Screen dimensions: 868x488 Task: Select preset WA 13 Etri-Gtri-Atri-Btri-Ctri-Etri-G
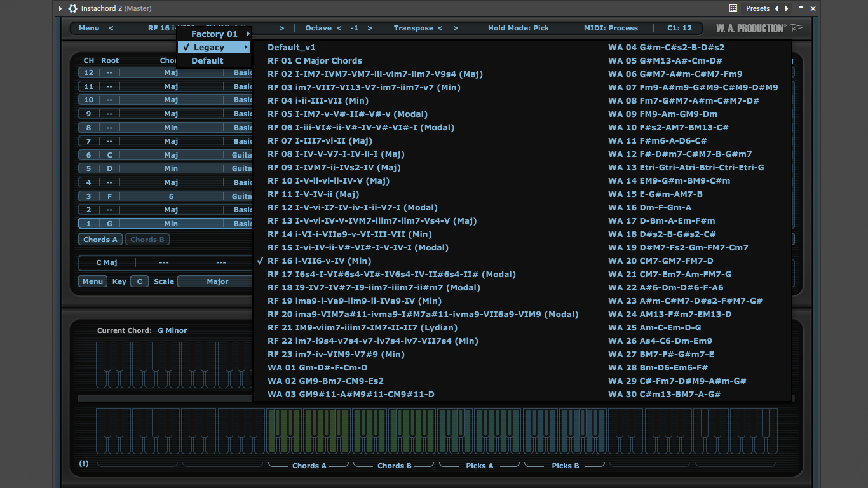[686, 167]
